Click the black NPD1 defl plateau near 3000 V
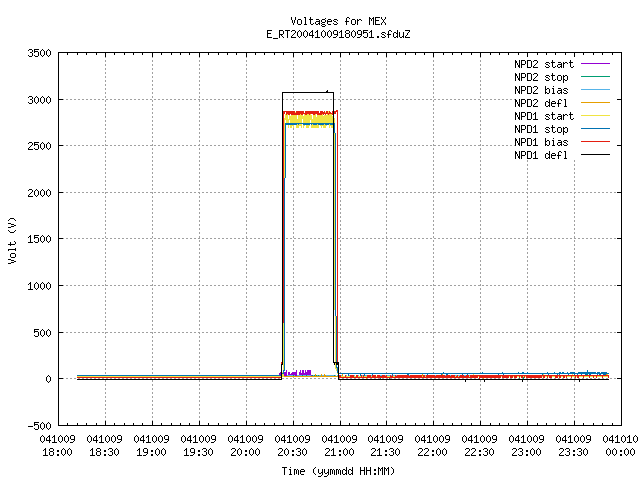 tap(308, 93)
